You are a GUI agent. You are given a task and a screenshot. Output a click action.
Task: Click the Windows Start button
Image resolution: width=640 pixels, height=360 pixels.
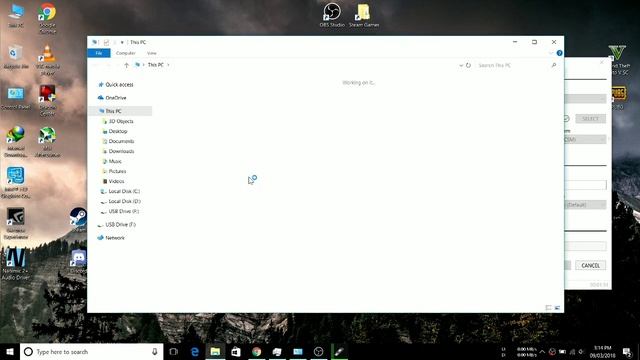pyautogui.click(x=10, y=351)
